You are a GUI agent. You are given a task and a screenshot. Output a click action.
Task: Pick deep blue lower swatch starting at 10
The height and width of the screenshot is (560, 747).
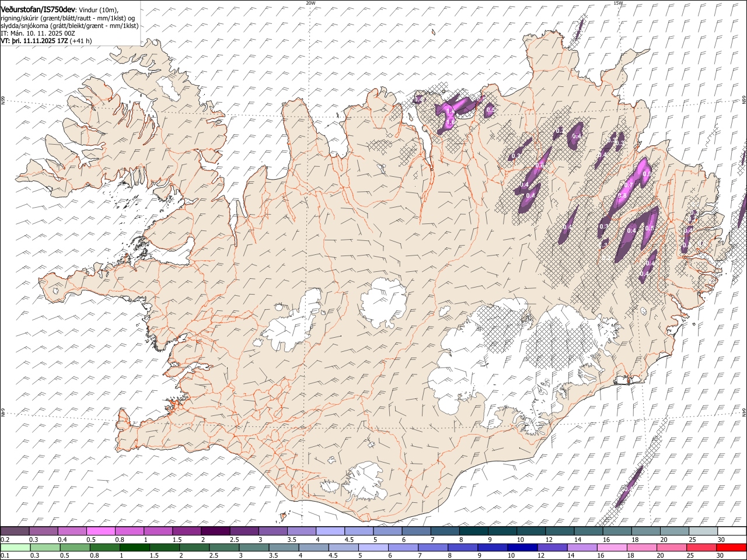click(522, 547)
